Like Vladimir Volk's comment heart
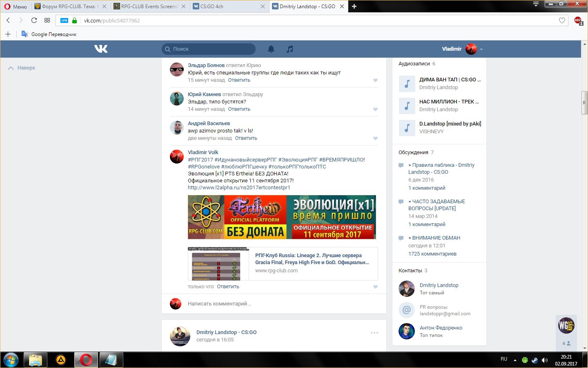 375,287
